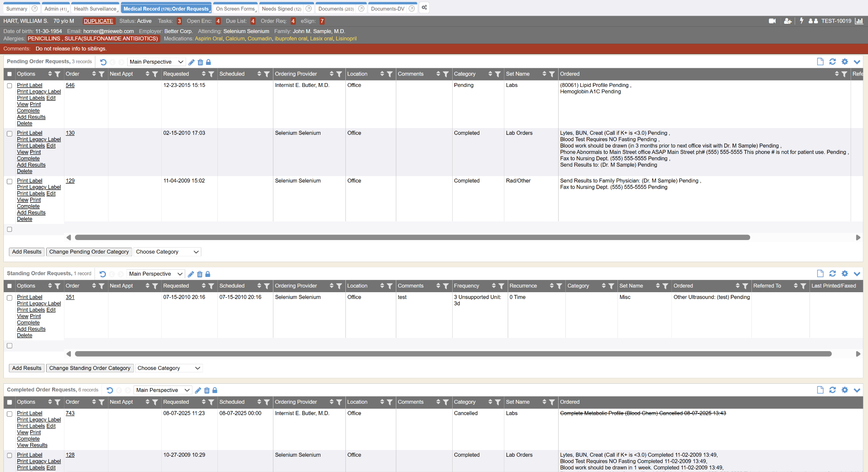
Task: Open the Needs Signed tab
Action: pos(281,8)
